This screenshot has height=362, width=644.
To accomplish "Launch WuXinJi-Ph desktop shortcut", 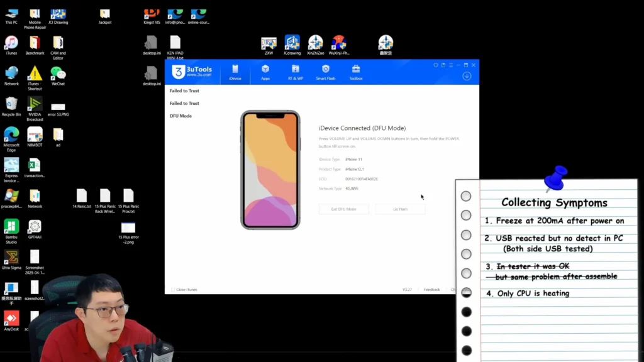I will pyautogui.click(x=339, y=45).
